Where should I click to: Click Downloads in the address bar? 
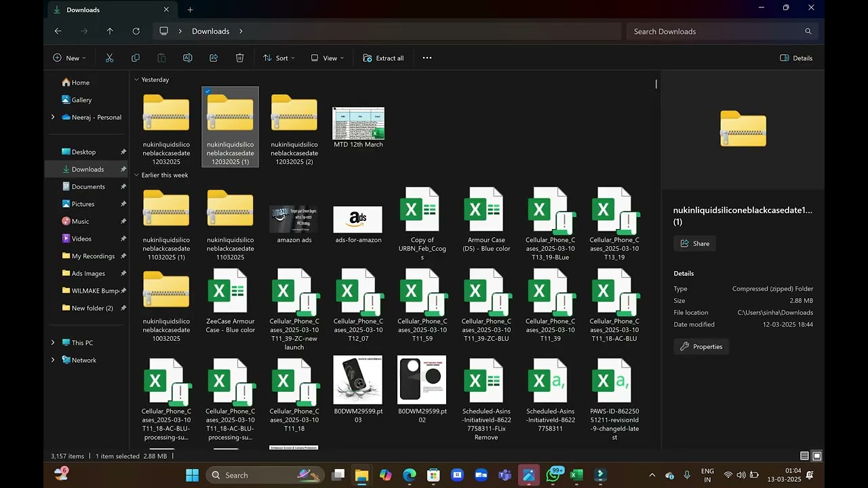[x=210, y=31]
